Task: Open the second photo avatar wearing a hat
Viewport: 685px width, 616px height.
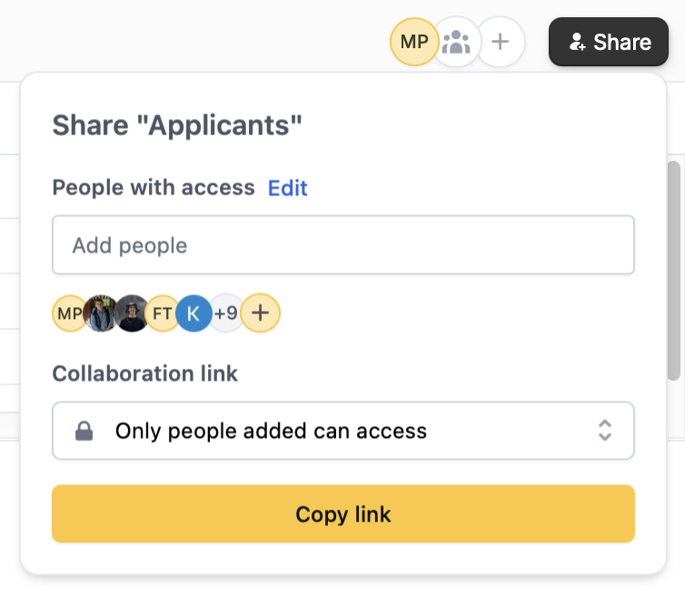Action: pyautogui.click(x=132, y=313)
